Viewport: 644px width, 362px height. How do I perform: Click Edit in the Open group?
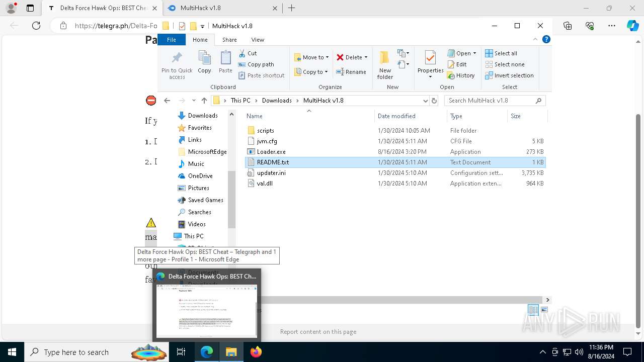(457, 64)
